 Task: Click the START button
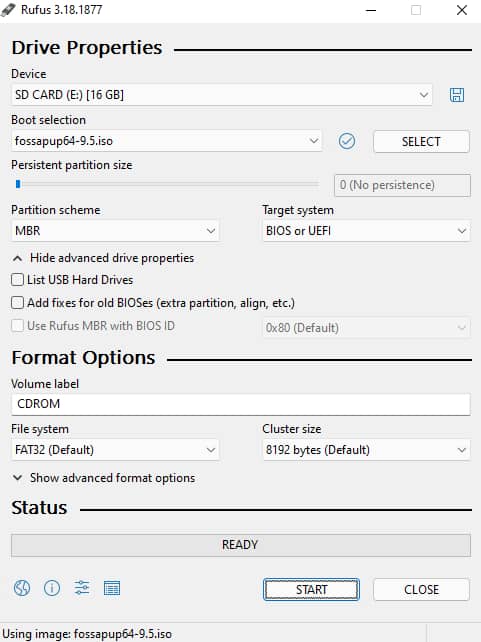[311, 590]
